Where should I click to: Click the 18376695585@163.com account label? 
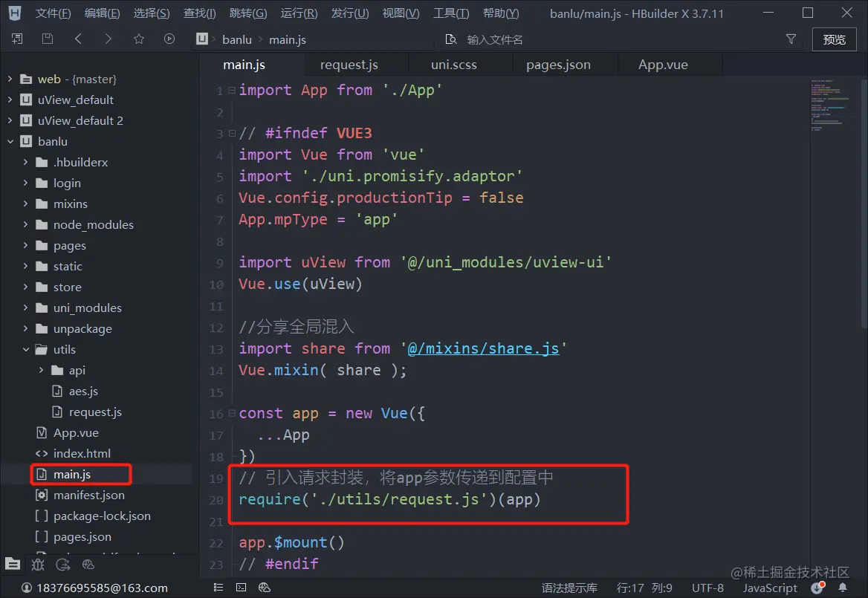coord(102,588)
